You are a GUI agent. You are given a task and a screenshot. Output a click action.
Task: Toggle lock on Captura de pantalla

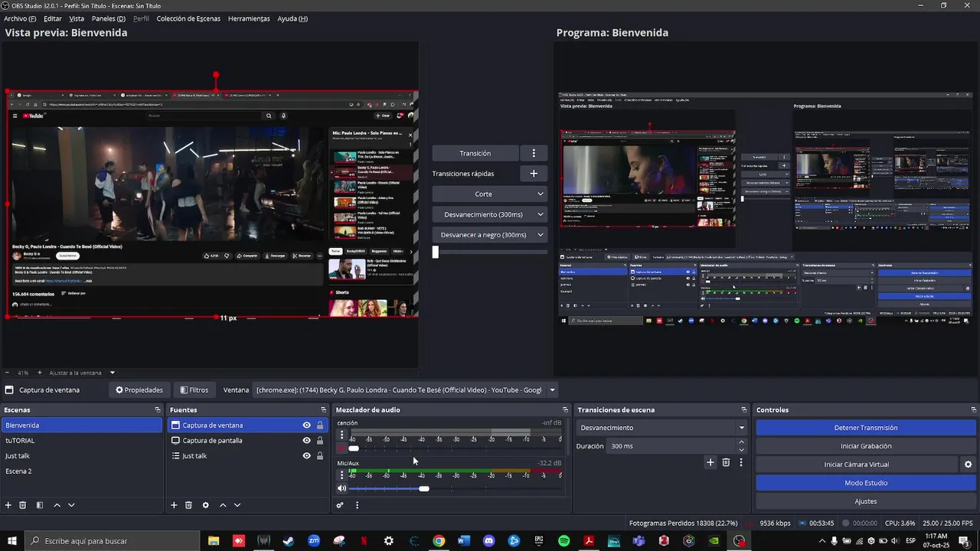(x=320, y=441)
